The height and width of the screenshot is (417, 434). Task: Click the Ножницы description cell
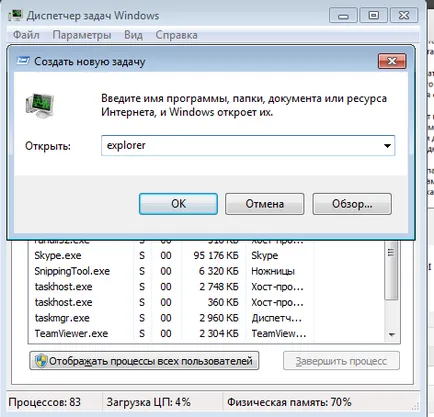(x=273, y=271)
